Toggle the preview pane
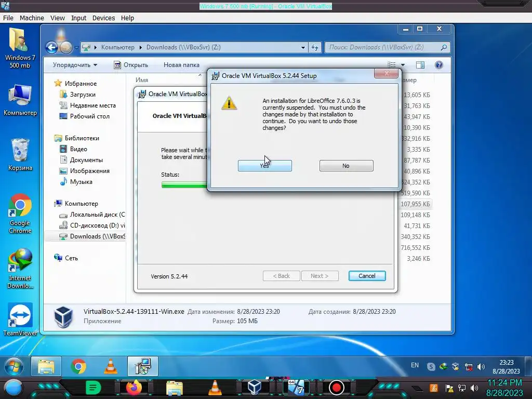 tap(420, 65)
